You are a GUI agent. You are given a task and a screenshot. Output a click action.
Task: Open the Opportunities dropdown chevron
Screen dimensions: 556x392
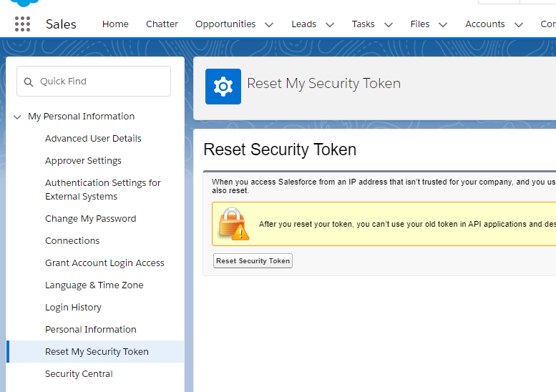click(x=269, y=24)
